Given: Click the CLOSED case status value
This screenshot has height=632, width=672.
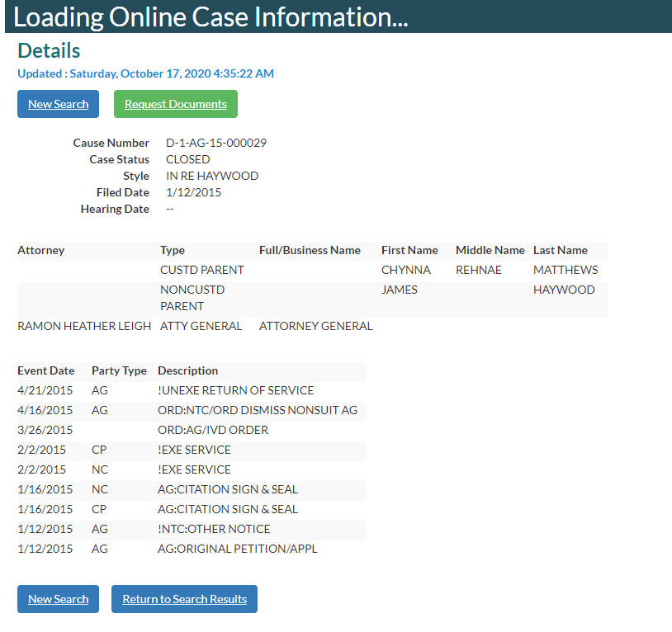Looking at the screenshot, I should (187, 159).
